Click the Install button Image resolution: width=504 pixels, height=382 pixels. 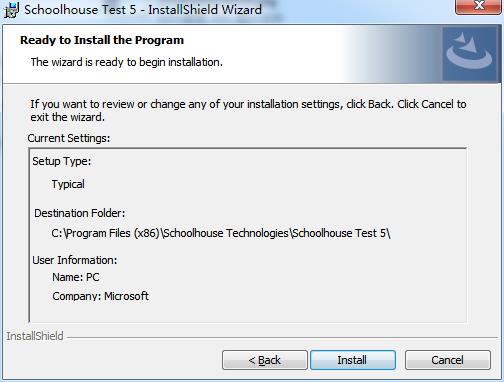[353, 360]
